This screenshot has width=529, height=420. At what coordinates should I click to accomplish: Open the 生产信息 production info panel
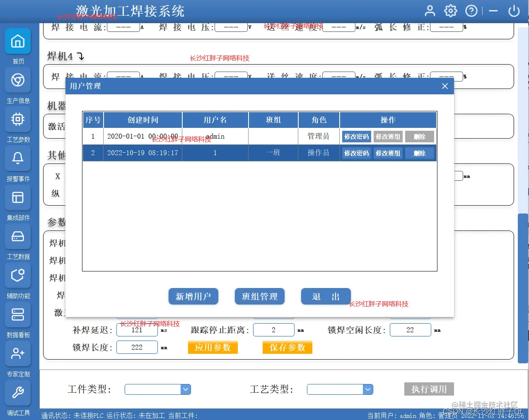[18, 80]
